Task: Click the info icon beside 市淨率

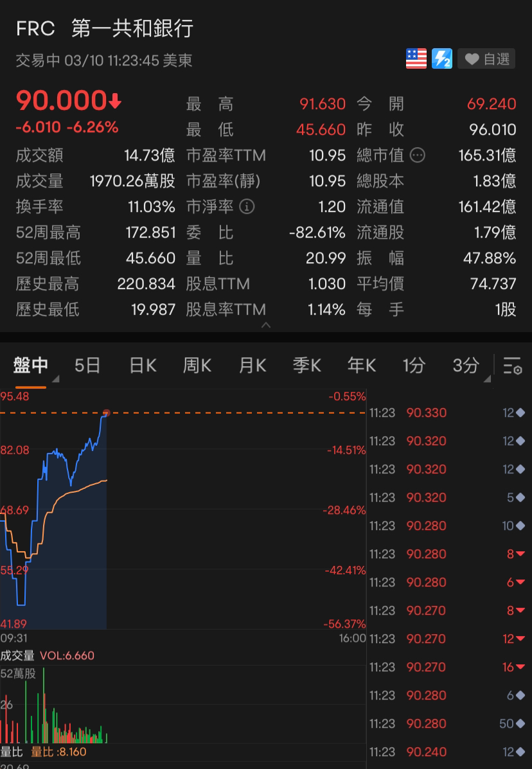Action: pyautogui.click(x=246, y=207)
